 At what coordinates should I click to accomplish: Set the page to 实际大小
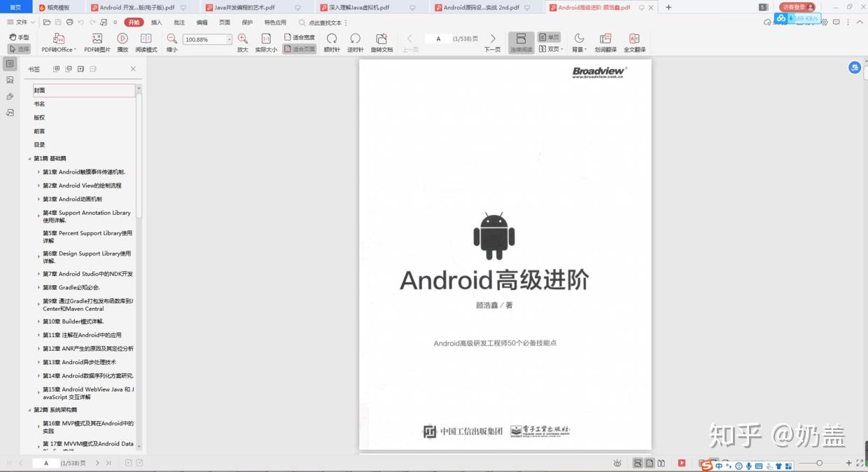266,42
